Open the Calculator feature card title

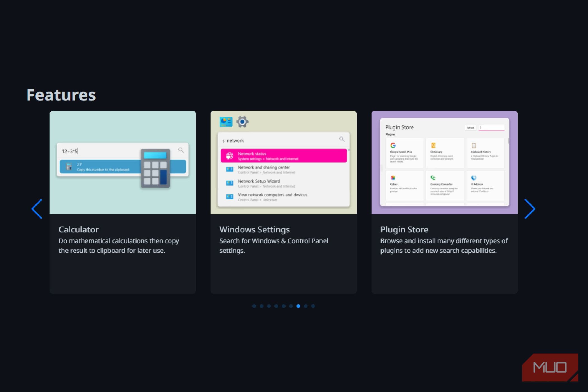click(x=79, y=230)
